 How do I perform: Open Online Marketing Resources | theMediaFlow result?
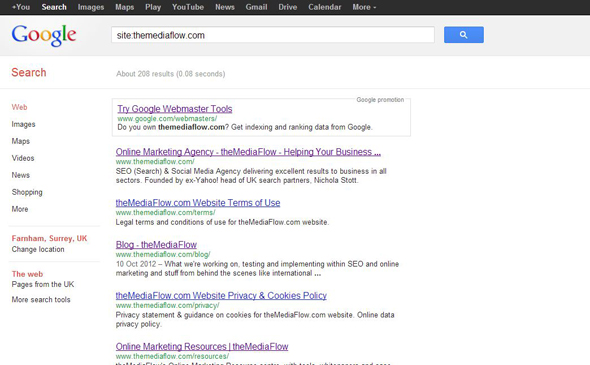(x=202, y=346)
